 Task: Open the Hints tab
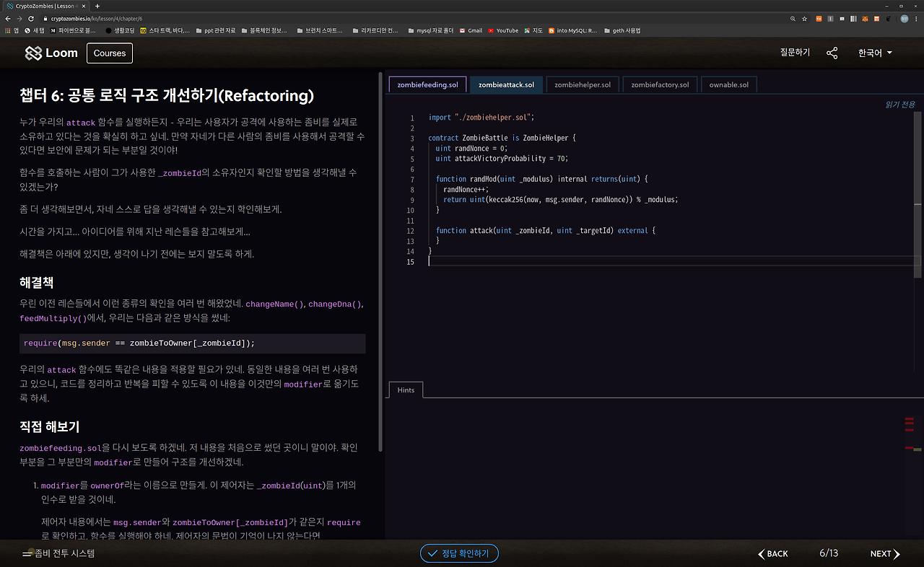406,390
